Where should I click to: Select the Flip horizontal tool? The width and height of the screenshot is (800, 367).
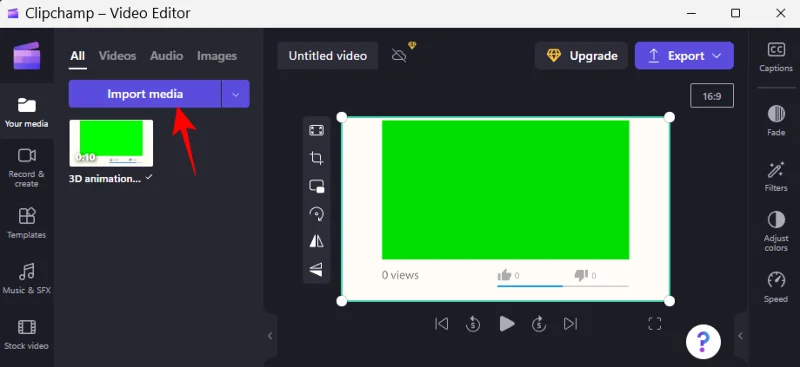(316, 241)
